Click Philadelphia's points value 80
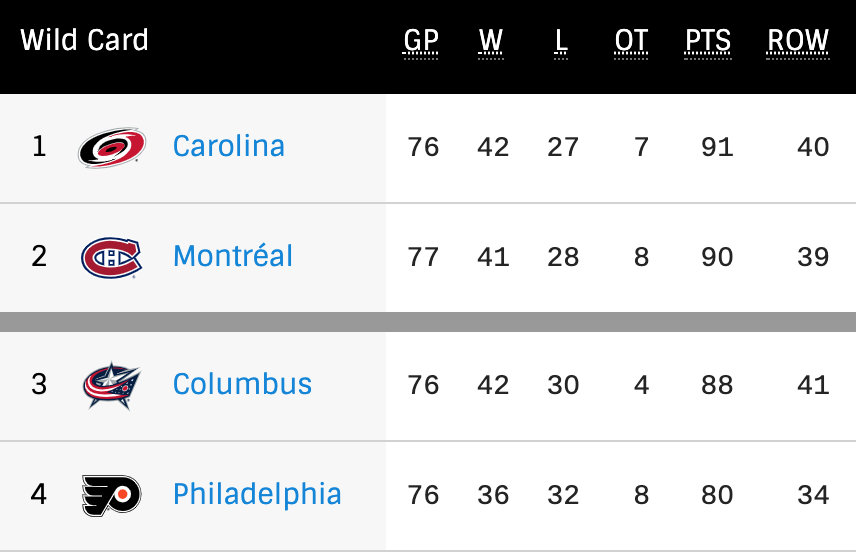The image size is (856, 552). click(x=717, y=495)
